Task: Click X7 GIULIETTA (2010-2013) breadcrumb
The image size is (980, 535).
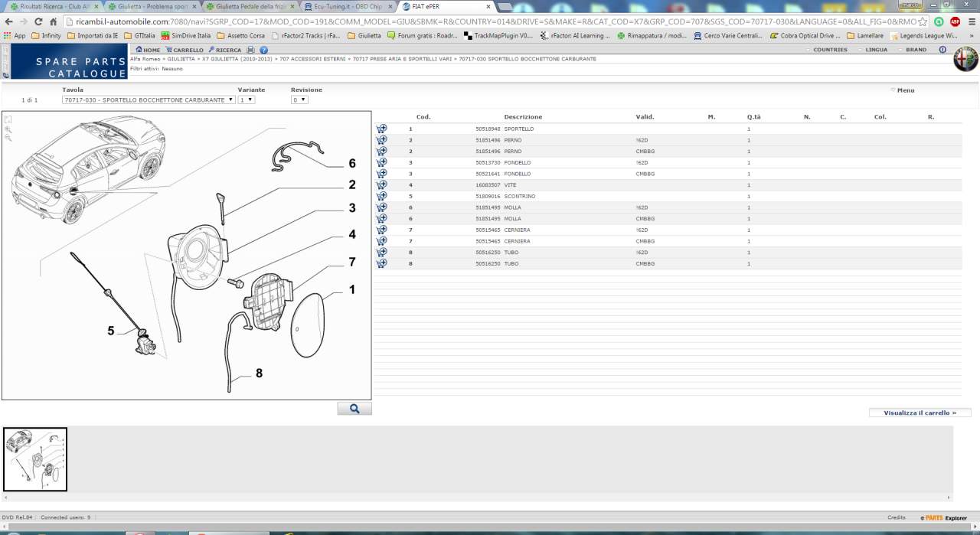Action: pyautogui.click(x=237, y=59)
